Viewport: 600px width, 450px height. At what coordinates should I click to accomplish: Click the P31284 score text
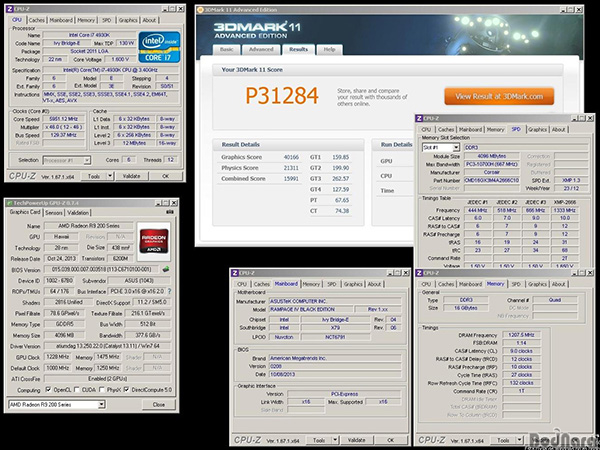click(282, 96)
